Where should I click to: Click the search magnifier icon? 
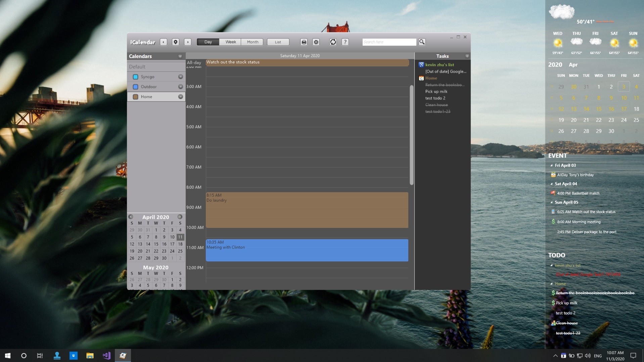pos(422,42)
